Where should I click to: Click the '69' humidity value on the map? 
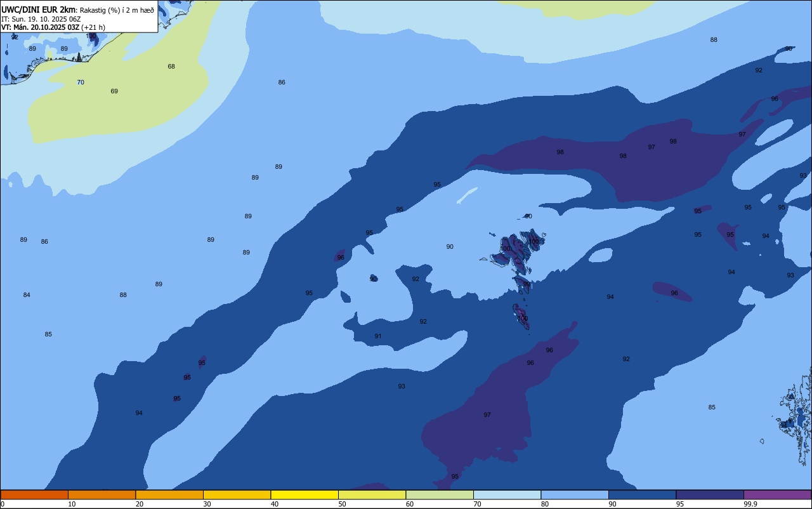pyautogui.click(x=114, y=91)
